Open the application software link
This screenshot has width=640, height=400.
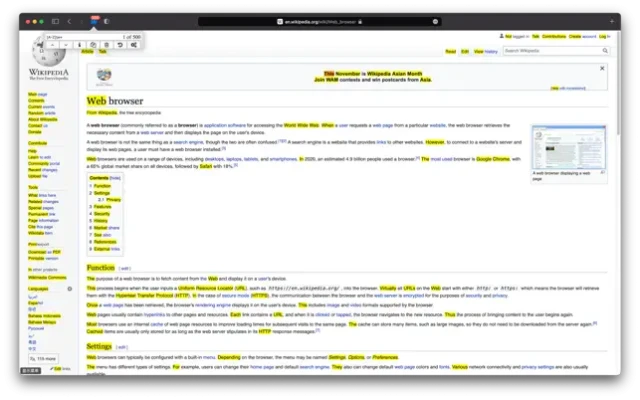[x=225, y=126]
